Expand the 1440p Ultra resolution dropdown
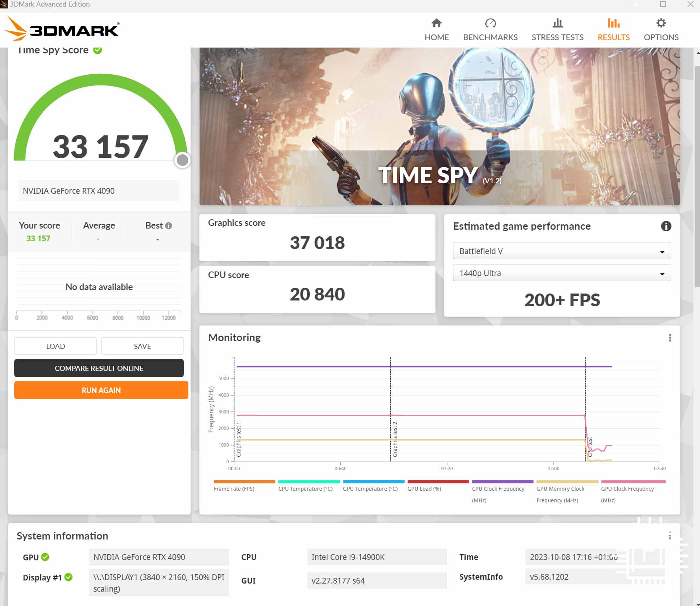Screen dimensions: 700x606 click(x=562, y=273)
